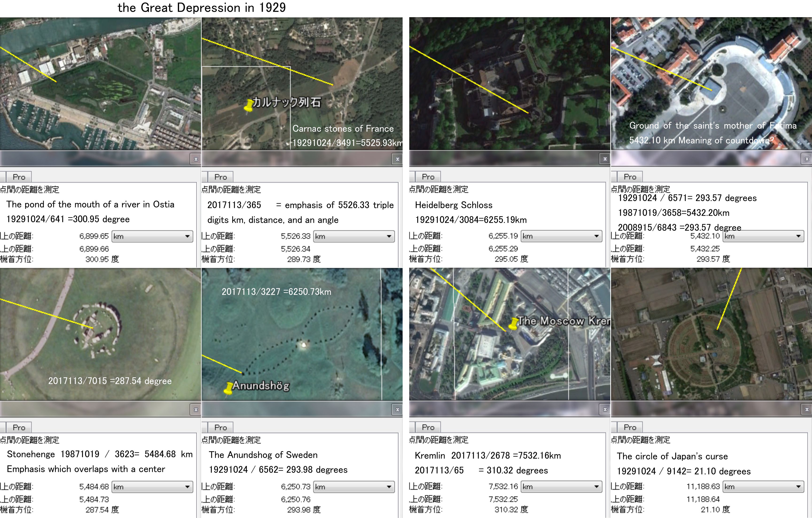Select Pro tab in Stonehenge ruler panel

point(19,428)
